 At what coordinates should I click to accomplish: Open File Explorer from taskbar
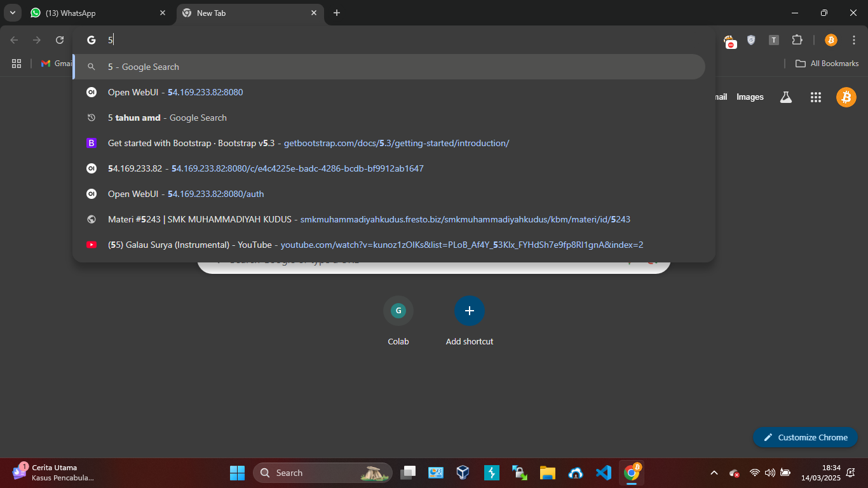tap(548, 473)
